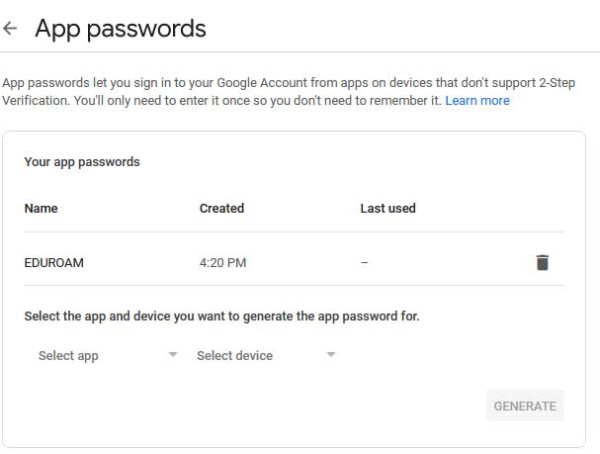Click the Your app passwords heading

82,162
